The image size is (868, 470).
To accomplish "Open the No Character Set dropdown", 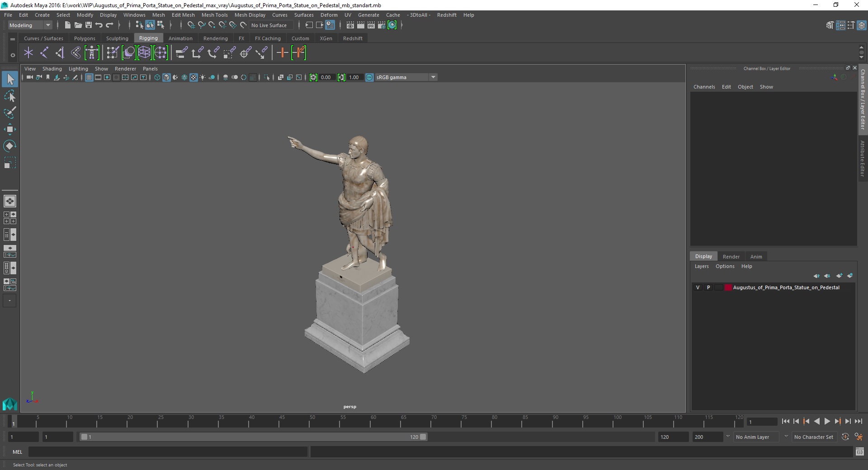I will click(815, 437).
